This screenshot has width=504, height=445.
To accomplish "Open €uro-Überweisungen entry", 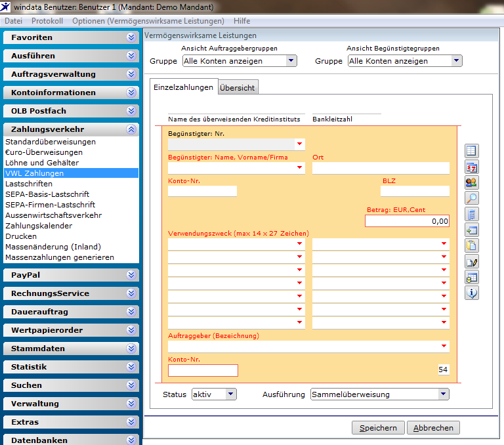I will pos(44,152).
